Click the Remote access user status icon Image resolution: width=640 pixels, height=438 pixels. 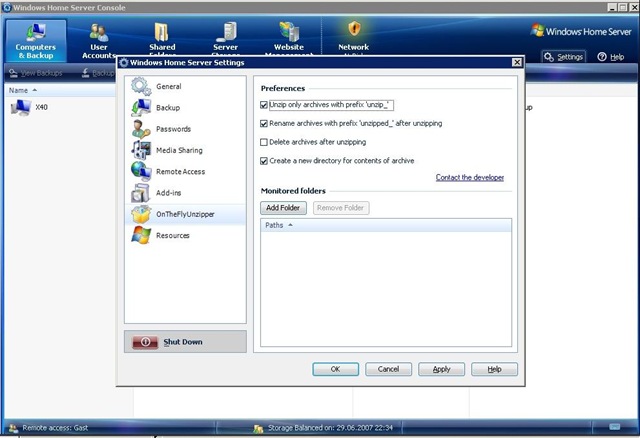pos(13,428)
